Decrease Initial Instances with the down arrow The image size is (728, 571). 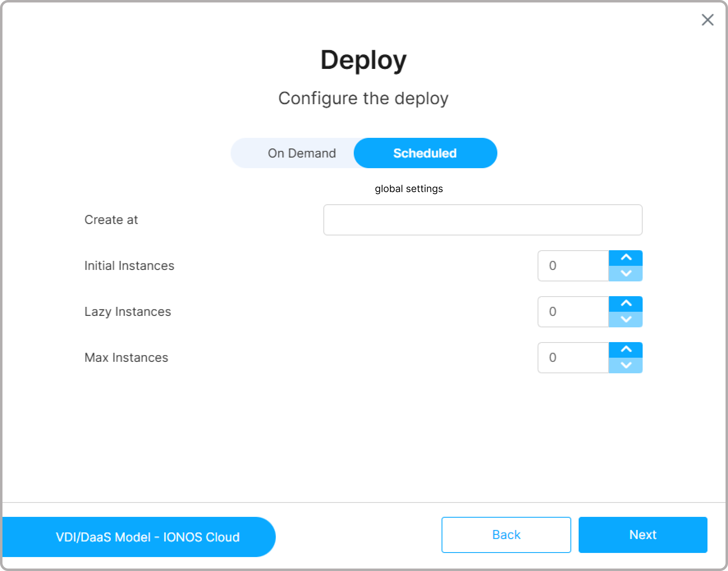click(625, 274)
